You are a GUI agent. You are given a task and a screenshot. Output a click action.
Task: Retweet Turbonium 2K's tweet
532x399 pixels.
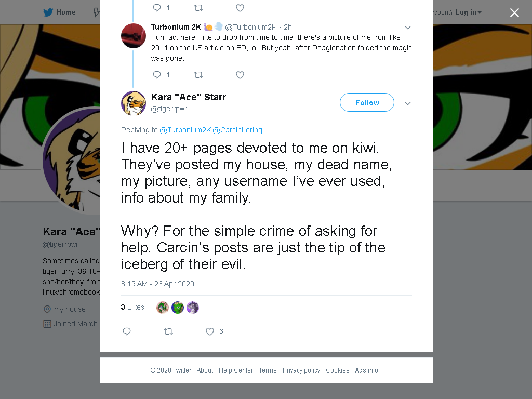point(198,75)
